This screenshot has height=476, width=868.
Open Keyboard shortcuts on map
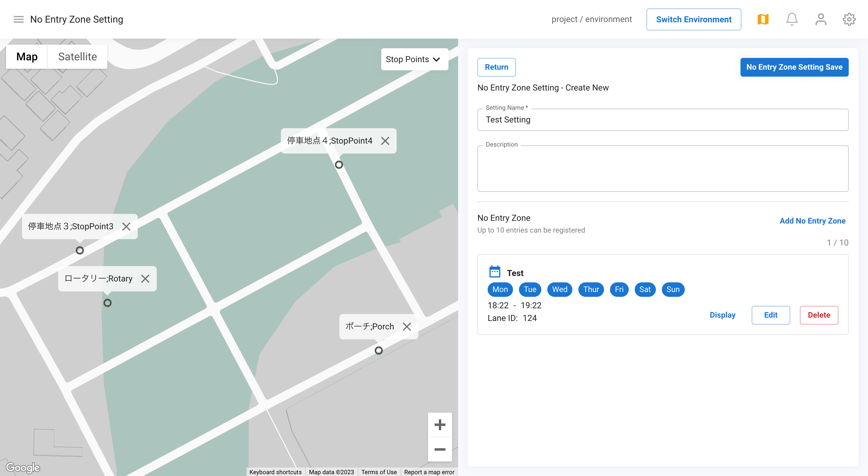tap(275, 472)
